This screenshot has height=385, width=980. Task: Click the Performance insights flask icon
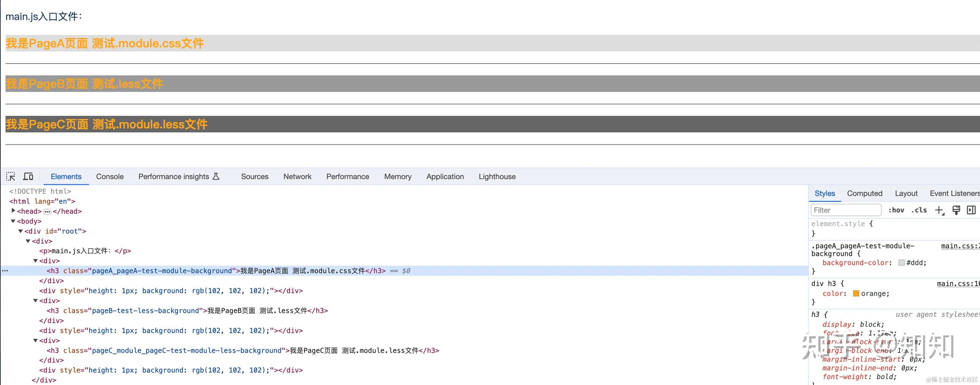[x=216, y=176]
